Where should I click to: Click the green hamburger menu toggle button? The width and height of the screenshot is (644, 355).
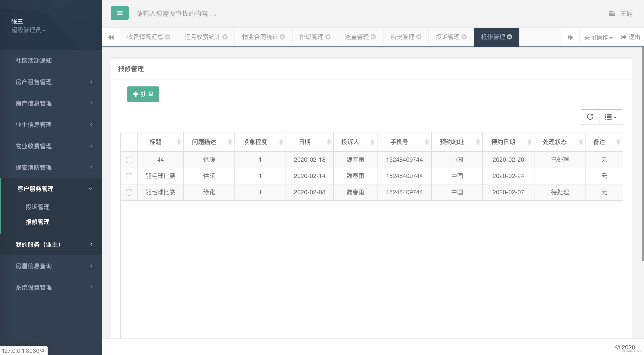click(120, 13)
